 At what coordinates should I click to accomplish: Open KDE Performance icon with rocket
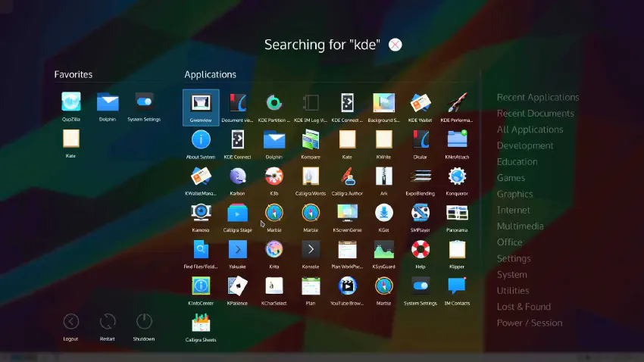tap(457, 108)
